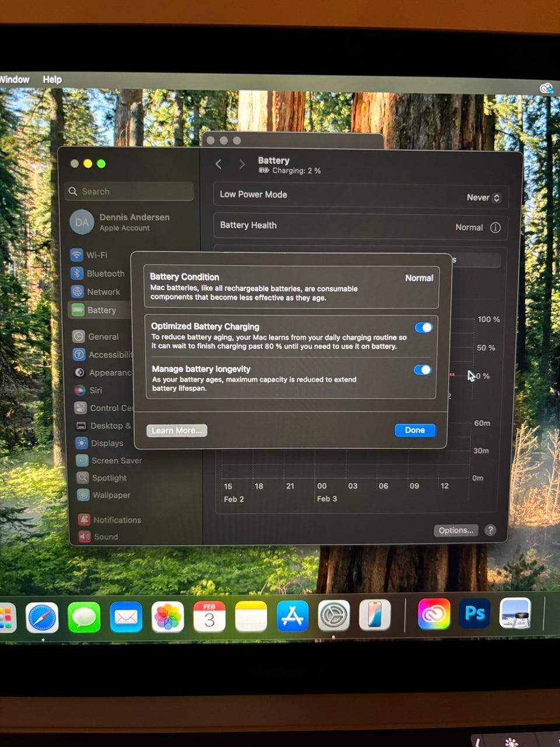Go back with the left chevron
Viewport: 560px width, 747px height.
click(x=218, y=164)
